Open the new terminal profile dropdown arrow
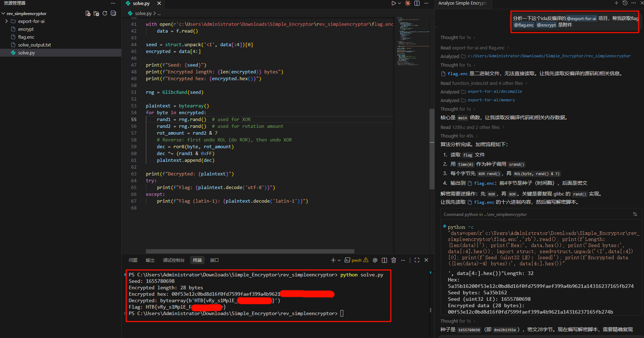 [x=339, y=260]
